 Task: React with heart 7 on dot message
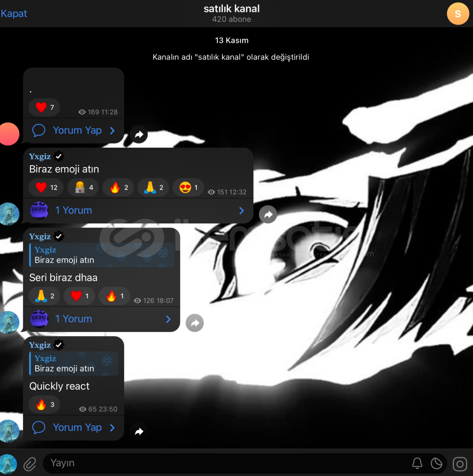(x=44, y=107)
